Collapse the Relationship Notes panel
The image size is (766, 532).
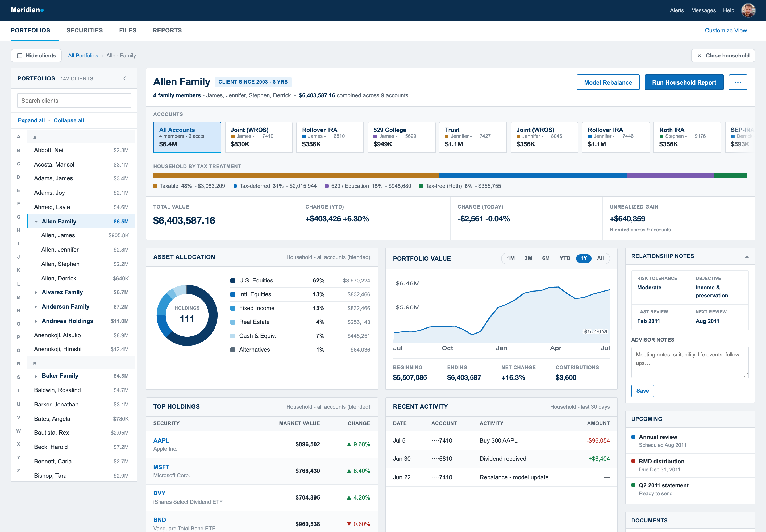[x=746, y=256]
